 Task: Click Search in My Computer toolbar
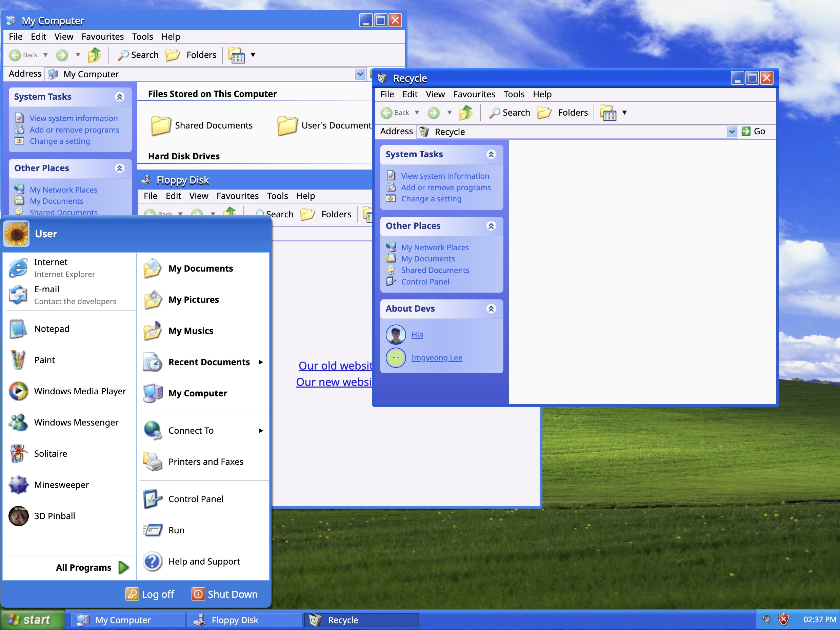138,55
